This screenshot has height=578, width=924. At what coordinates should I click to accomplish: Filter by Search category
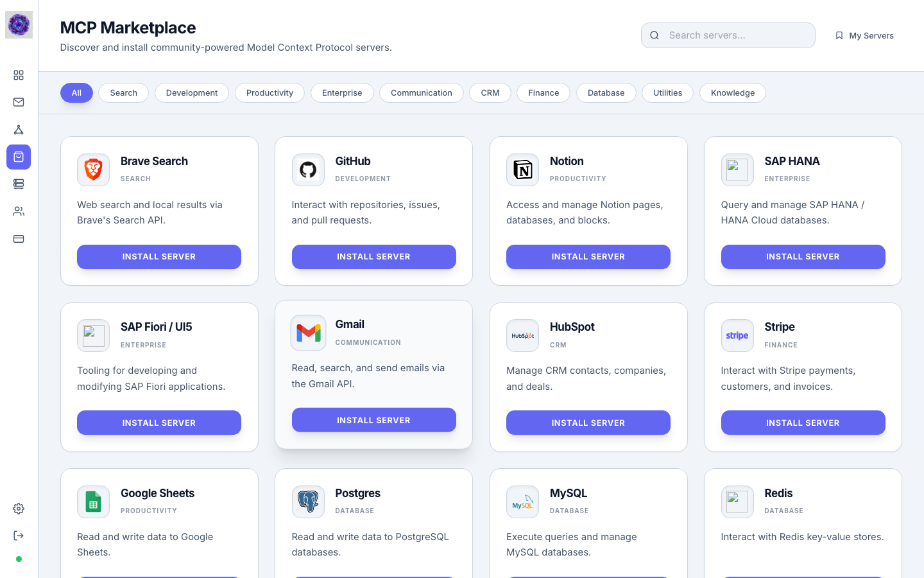click(x=123, y=93)
